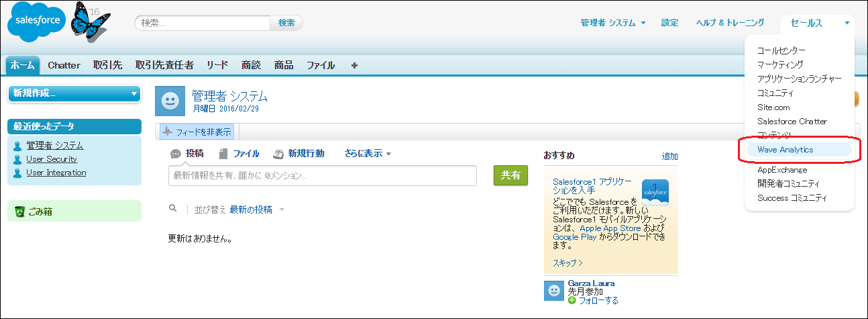The image size is (868, 319).
Task: Click Garza Laura's avatar picture
Action: 553,290
